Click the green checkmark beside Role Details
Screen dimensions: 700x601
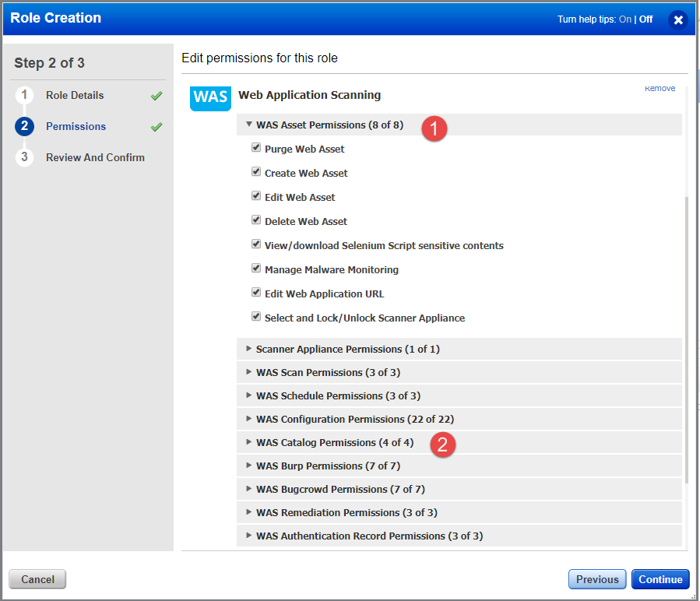155,95
